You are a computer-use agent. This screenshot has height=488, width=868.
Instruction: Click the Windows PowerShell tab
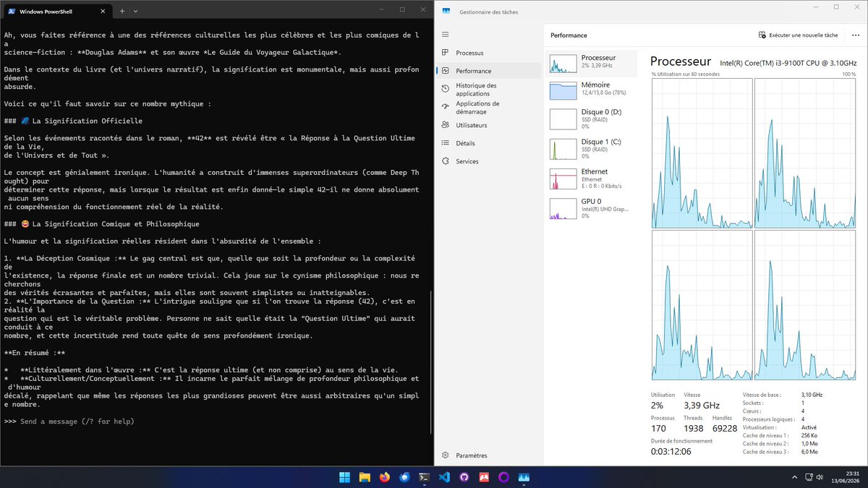point(56,10)
